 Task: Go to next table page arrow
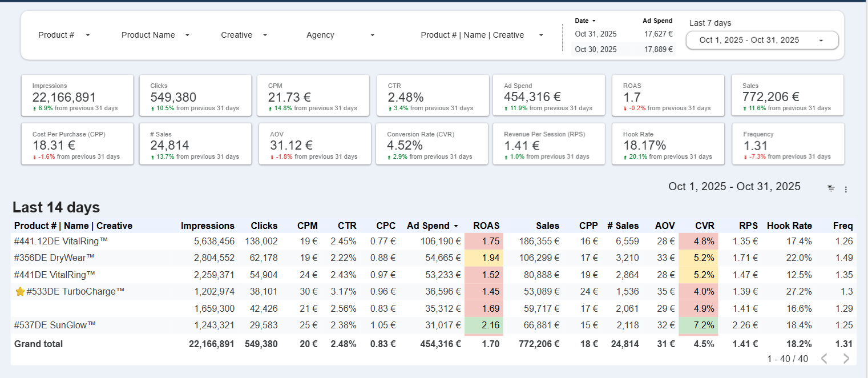point(846,359)
